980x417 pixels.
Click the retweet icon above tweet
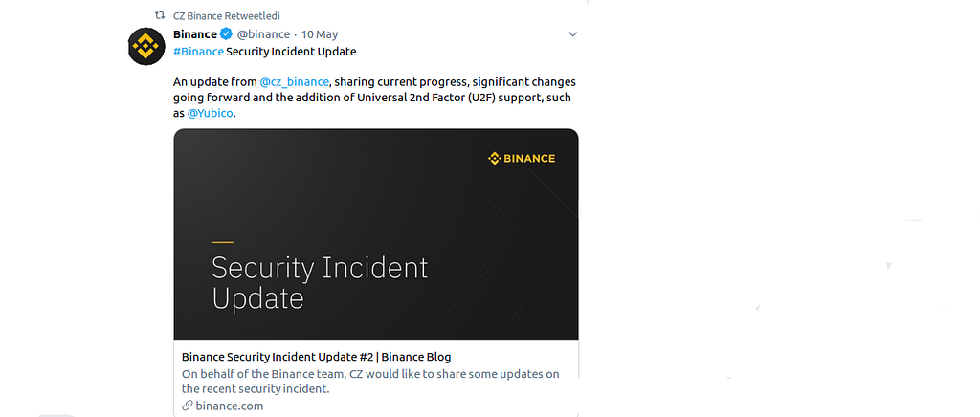coord(160,15)
